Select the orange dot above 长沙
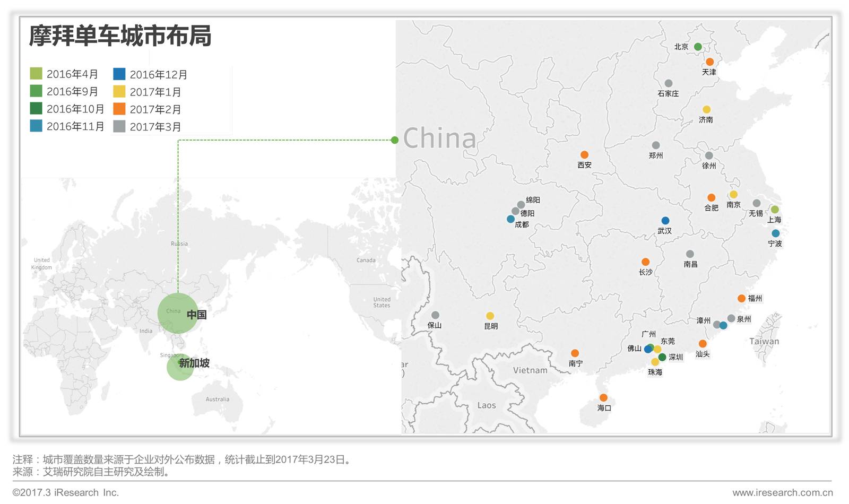Screen dimensions: 849x504 point(645,262)
